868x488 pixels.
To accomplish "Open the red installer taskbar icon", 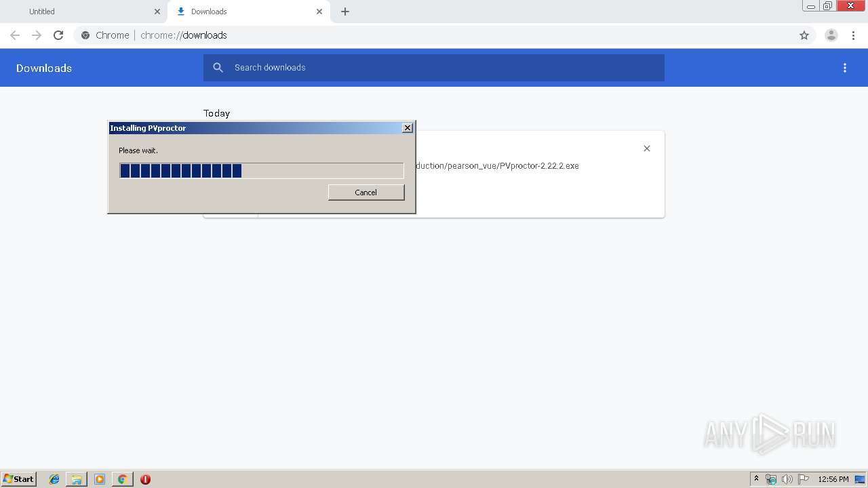I will click(x=145, y=479).
